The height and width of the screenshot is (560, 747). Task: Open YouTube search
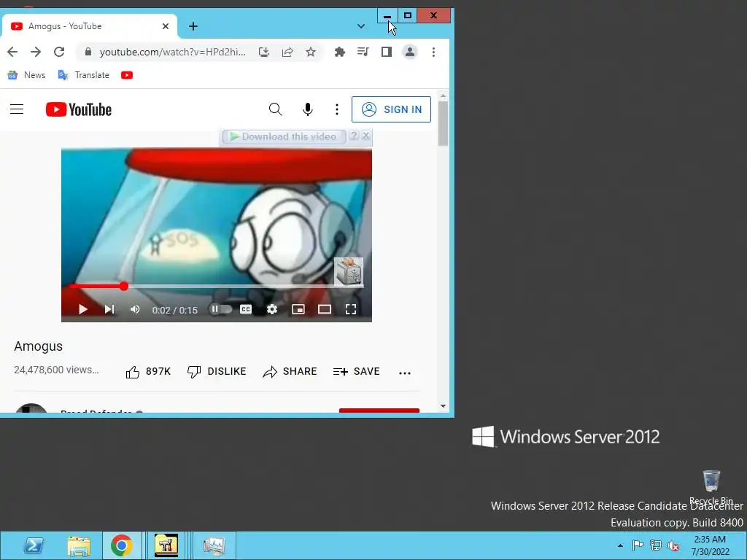click(275, 109)
